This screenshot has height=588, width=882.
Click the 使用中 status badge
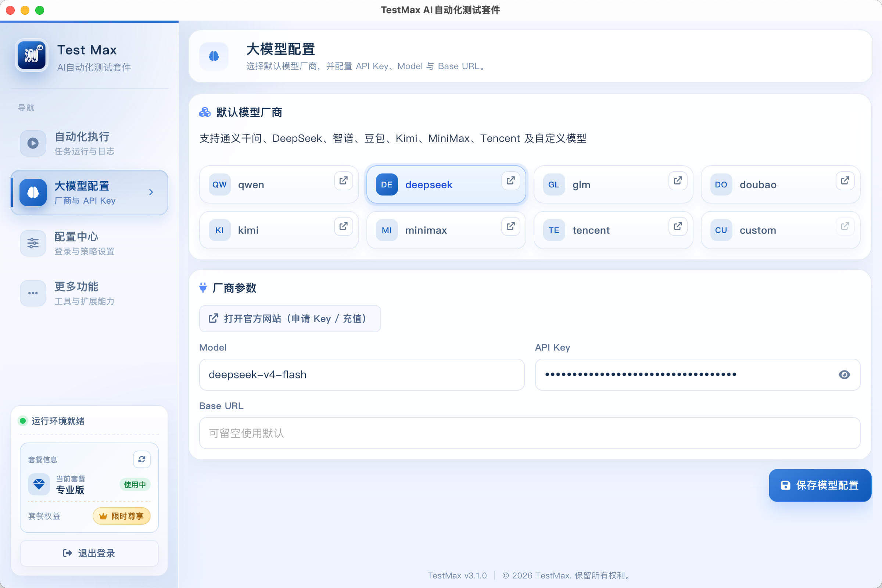pyautogui.click(x=135, y=484)
